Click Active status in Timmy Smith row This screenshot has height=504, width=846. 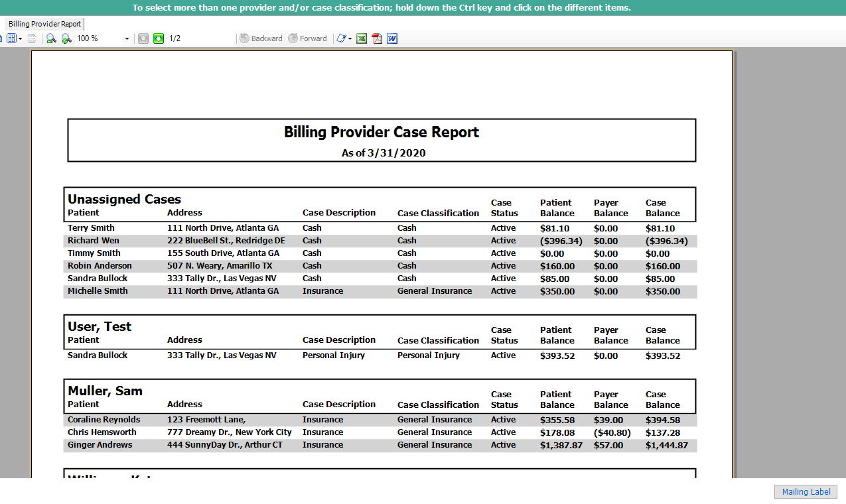[503, 253]
